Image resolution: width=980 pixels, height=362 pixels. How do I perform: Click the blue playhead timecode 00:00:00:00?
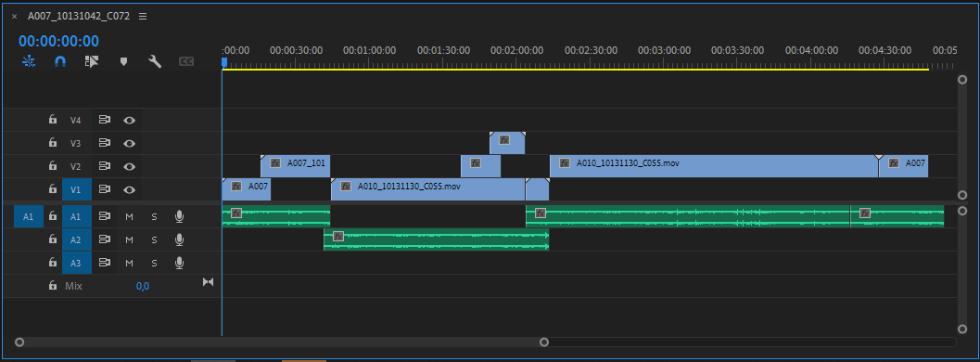pos(58,41)
